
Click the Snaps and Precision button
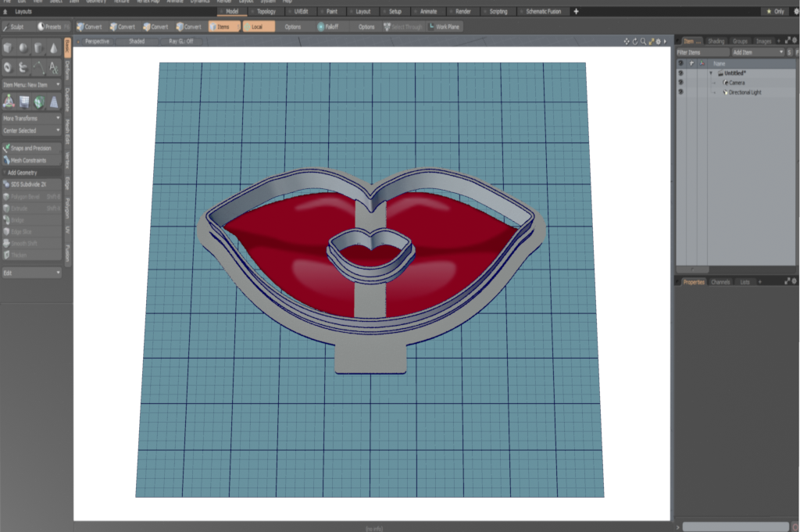pos(31,148)
